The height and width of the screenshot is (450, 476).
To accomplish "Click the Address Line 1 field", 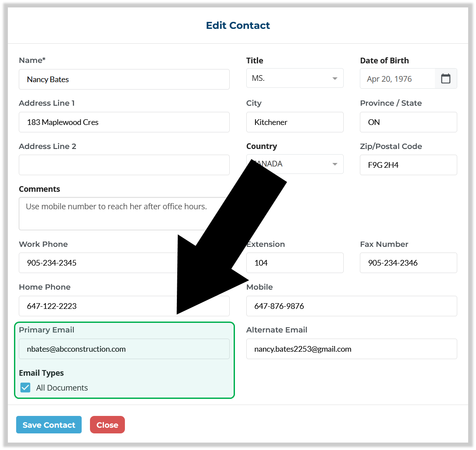I will coord(124,122).
